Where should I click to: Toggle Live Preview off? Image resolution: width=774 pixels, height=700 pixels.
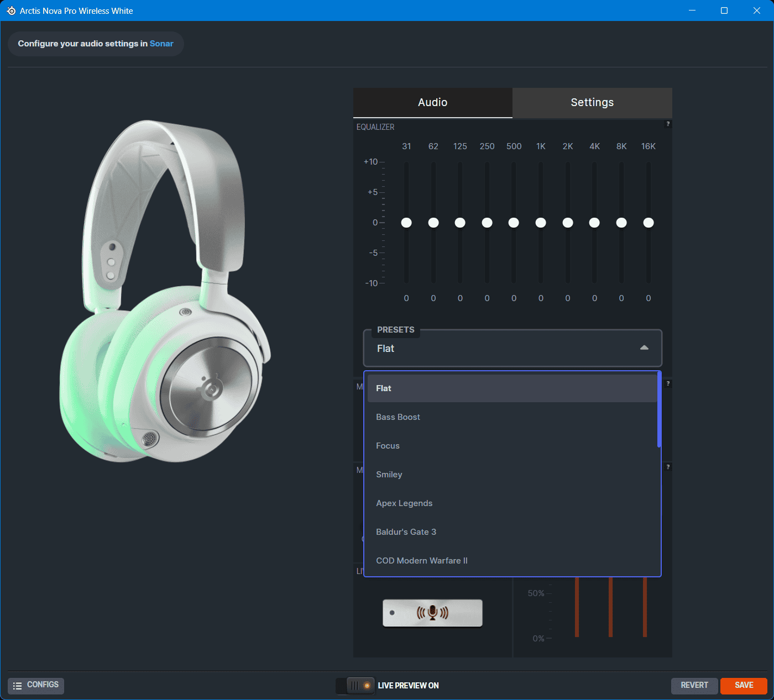click(355, 685)
